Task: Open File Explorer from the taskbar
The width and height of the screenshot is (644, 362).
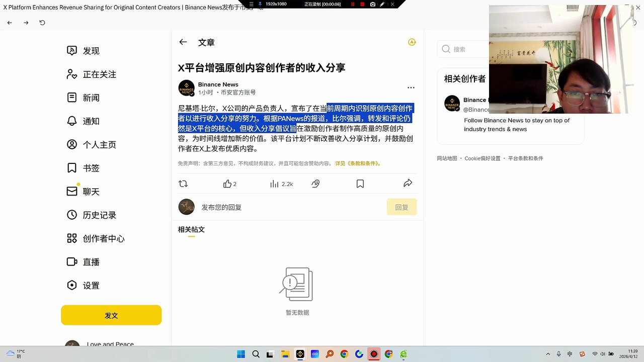Action: (285, 354)
